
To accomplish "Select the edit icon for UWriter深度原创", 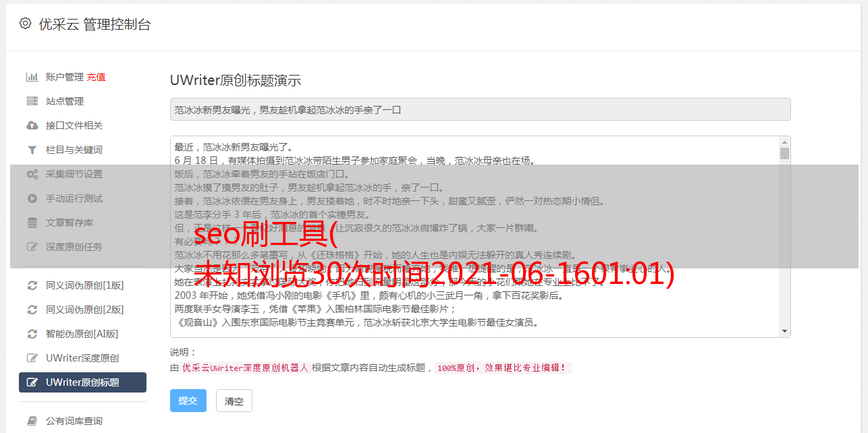I will coord(32,358).
